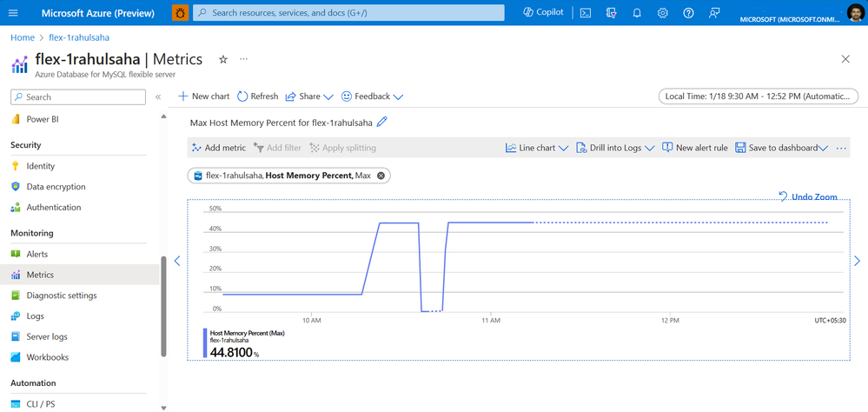Remove the Host Memory Percent metric pill

[x=381, y=176]
